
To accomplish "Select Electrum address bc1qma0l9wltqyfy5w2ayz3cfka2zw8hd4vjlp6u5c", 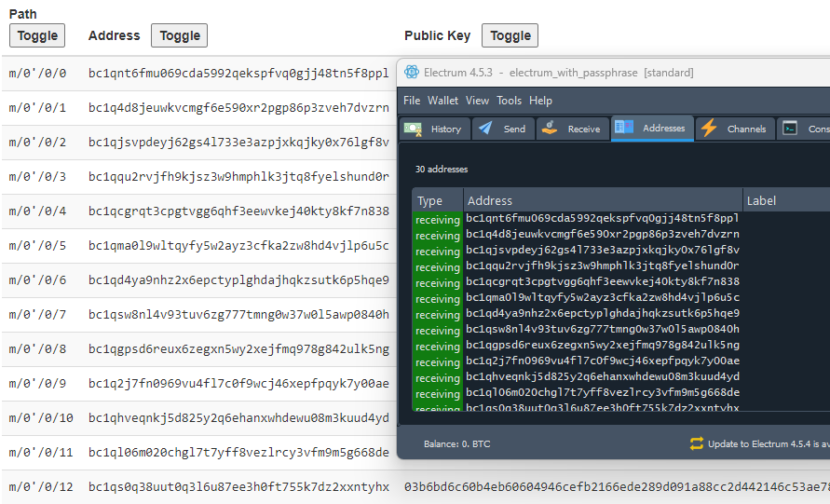I will click(603, 297).
